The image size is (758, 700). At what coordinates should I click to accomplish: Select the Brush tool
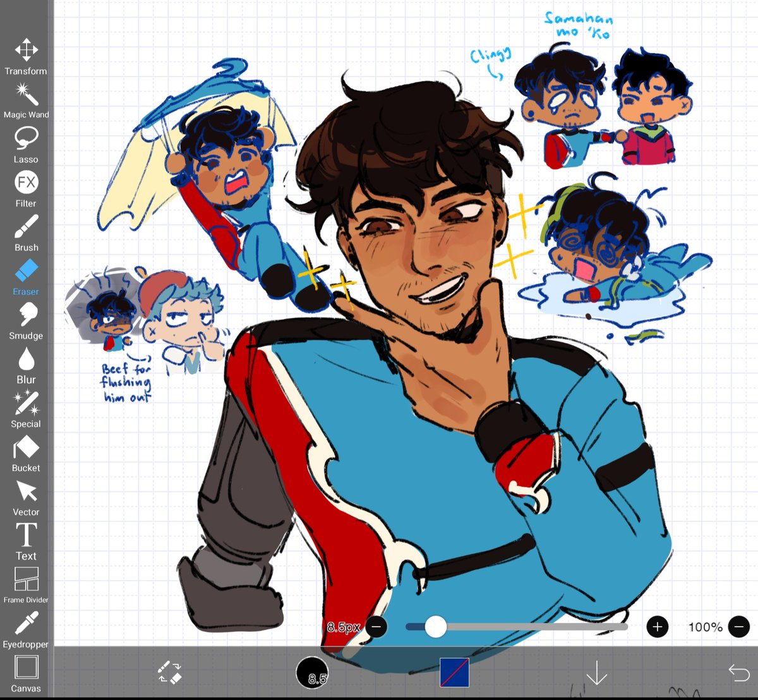tap(26, 233)
